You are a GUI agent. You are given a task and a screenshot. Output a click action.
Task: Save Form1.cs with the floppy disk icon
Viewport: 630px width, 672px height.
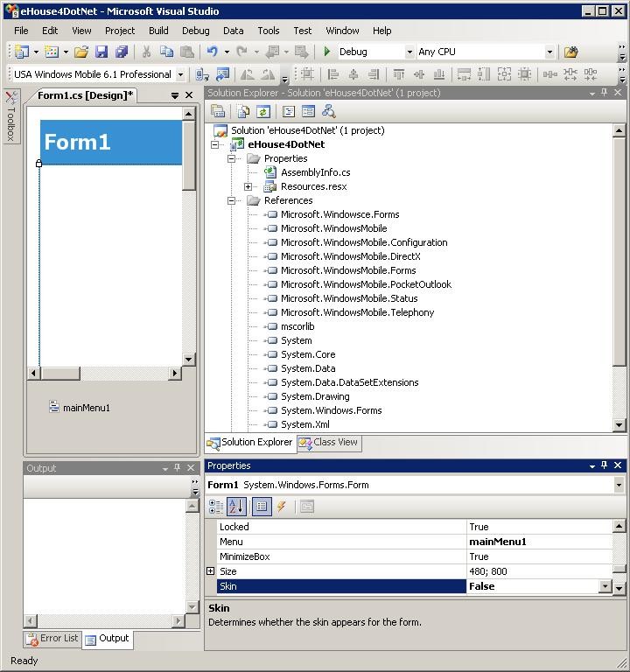click(101, 52)
